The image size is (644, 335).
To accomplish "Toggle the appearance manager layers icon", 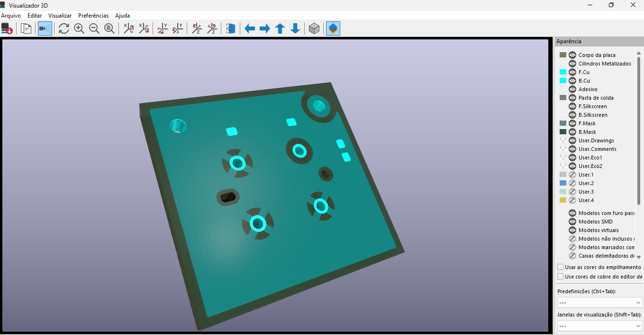I will click(333, 29).
